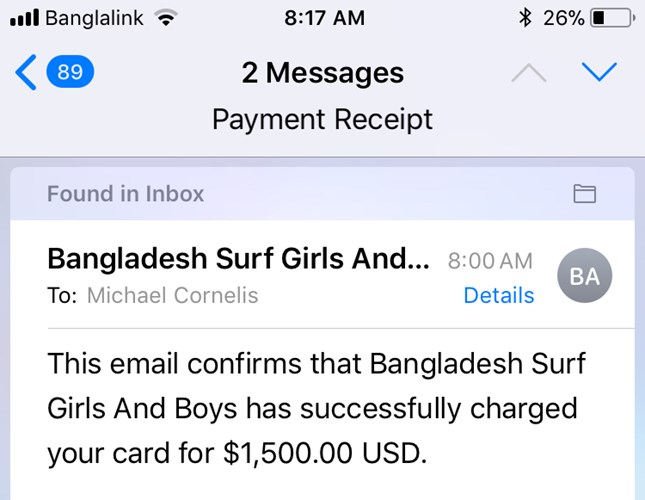Tap the folder icon beside Found in Inbox
The width and height of the screenshot is (645, 500).
coord(585,194)
